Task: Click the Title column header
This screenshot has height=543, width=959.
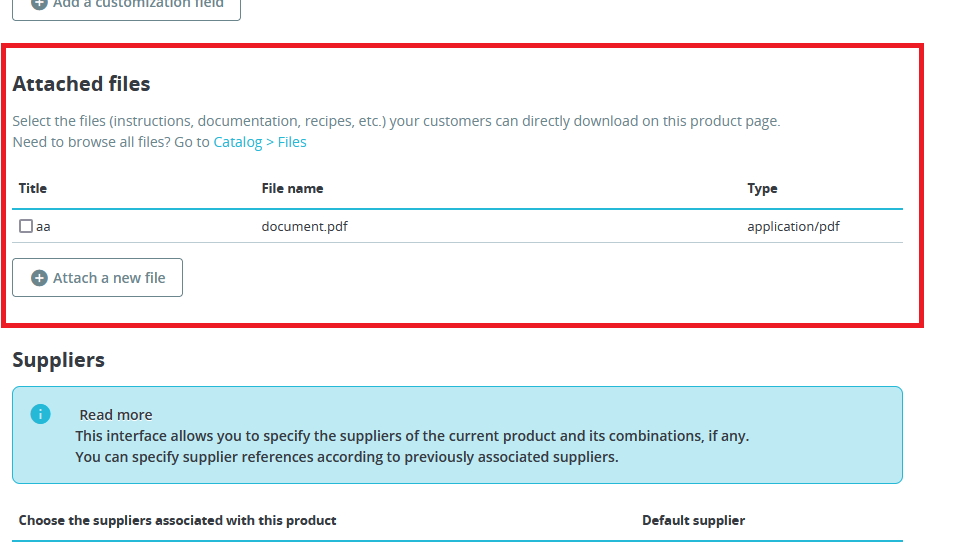Action: (33, 188)
